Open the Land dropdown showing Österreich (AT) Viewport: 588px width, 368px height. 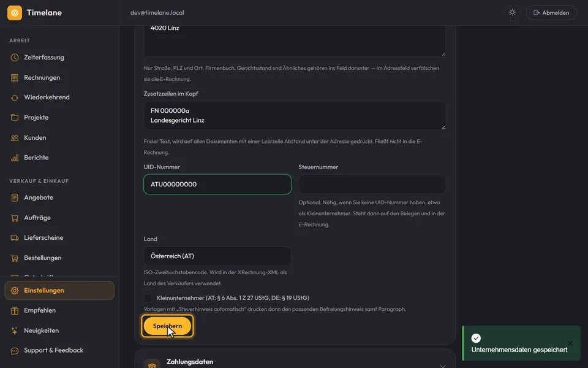click(x=217, y=256)
